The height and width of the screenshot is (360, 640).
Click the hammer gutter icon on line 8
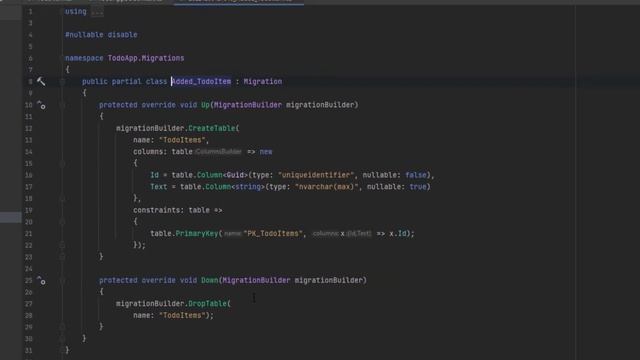41,81
